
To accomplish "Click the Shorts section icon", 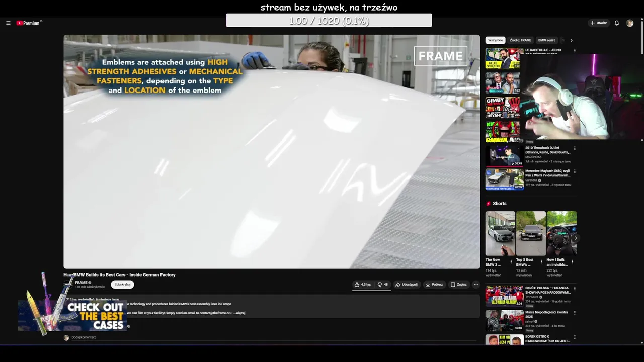I will [x=488, y=204].
